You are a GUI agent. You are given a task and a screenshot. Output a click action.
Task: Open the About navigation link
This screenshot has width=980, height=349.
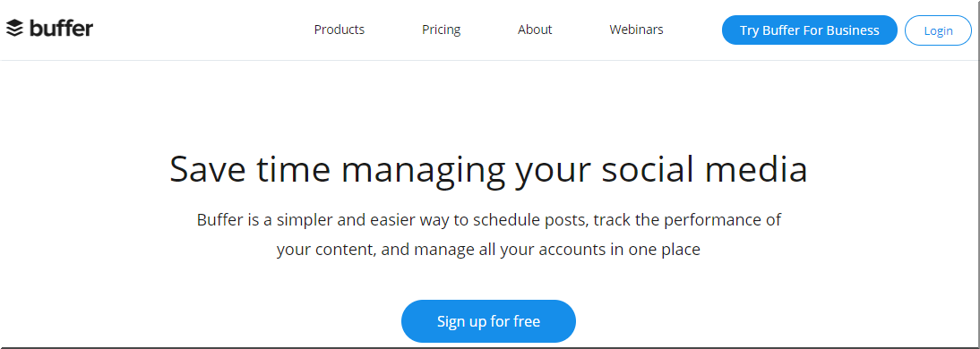click(535, 30)
